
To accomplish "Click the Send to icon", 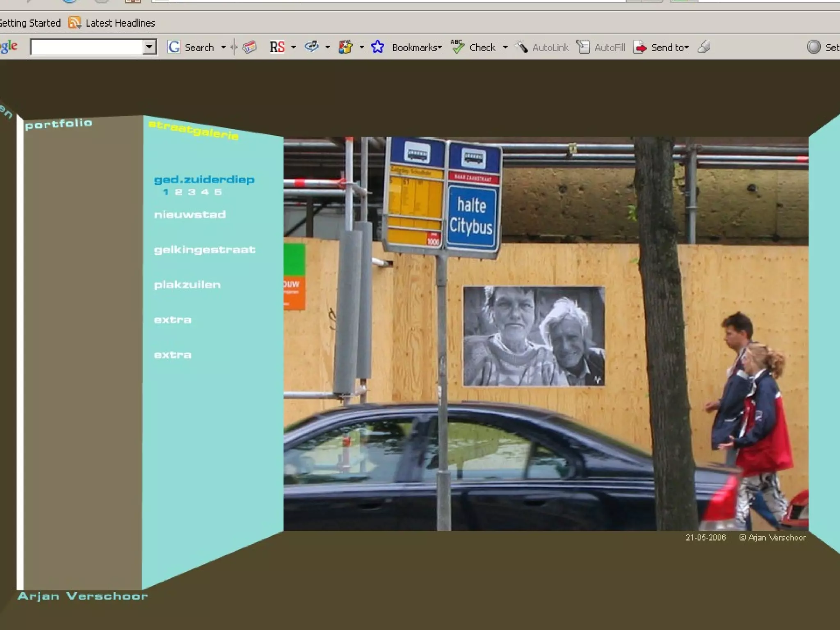I will click(x=640, y=48).
